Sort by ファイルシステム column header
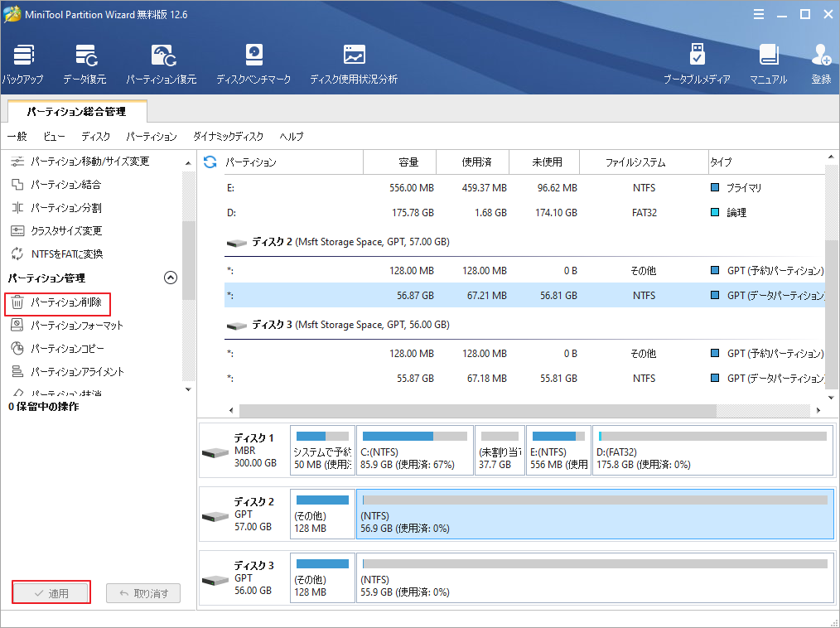The height and width of the screenshot is (628, 840). 635,162
